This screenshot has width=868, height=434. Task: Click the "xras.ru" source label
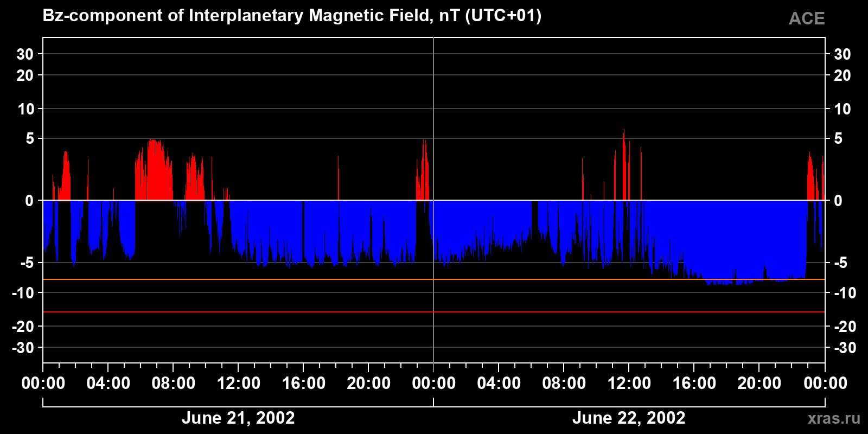pos(834,418)
